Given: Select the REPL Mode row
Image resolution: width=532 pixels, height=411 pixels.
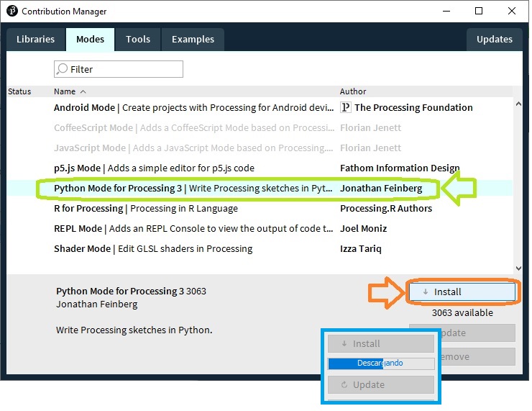Looking at the screenshot, I should click(78, 228).
